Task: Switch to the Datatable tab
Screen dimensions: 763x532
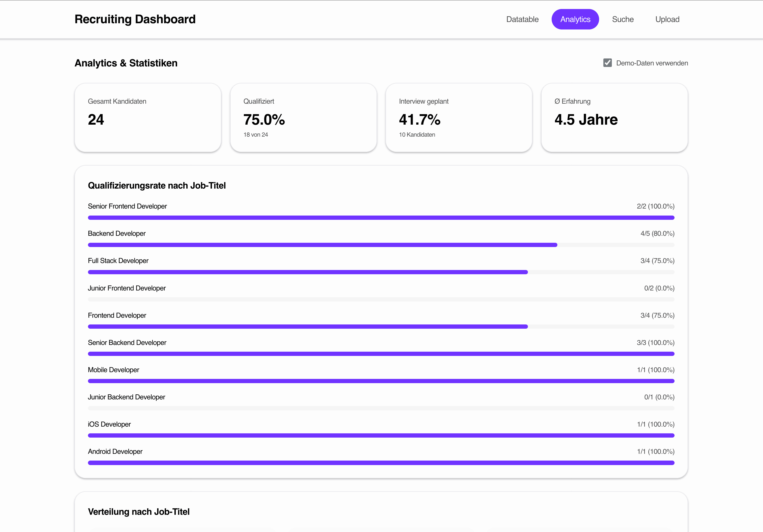Action: click(x=522, y=19)
